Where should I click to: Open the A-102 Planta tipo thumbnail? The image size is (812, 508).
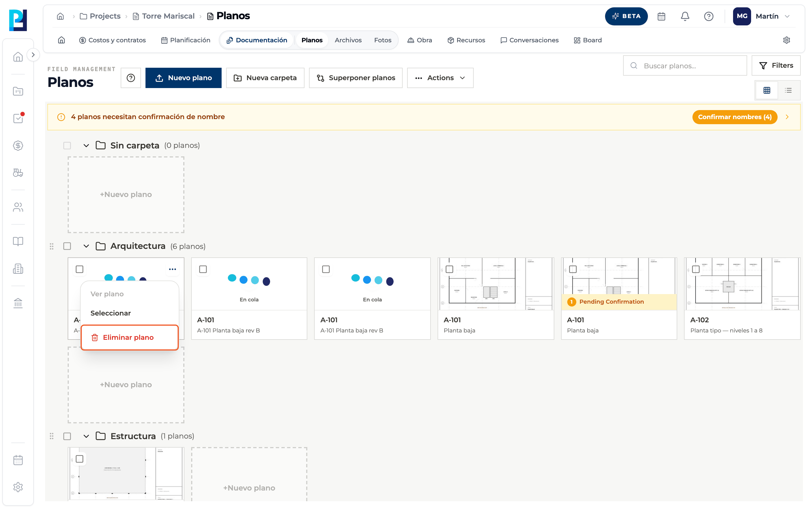pyautogui.click(x=742, y=284)
